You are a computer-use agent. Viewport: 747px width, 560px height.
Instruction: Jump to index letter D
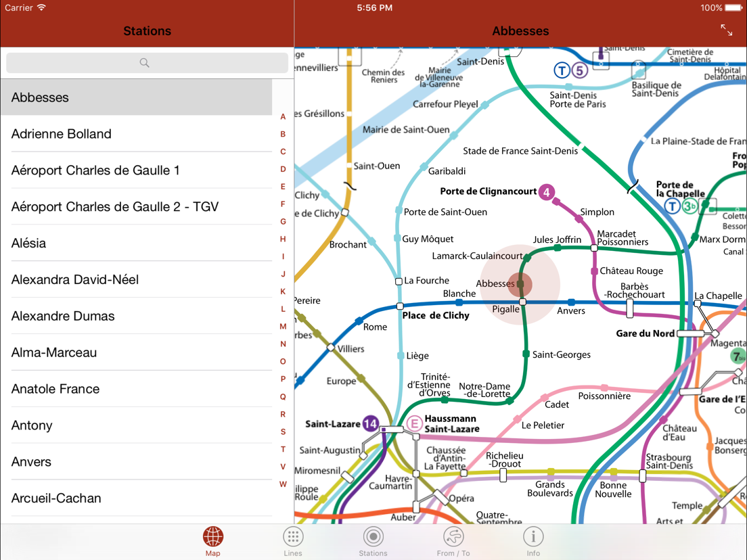283,169
